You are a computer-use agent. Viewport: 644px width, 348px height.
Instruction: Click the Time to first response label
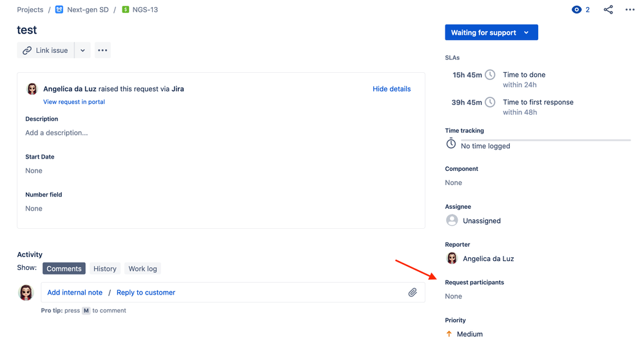coord(538,102)
